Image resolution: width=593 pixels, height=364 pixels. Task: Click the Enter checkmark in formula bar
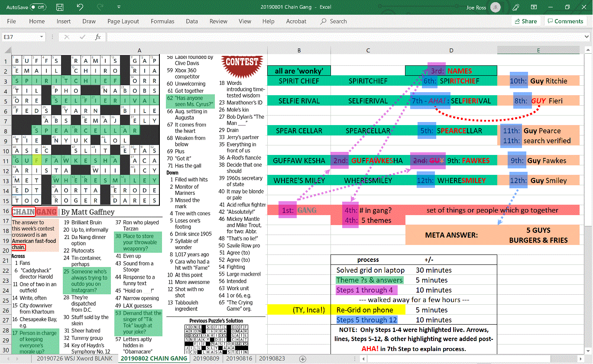click(x=82, y=37)
